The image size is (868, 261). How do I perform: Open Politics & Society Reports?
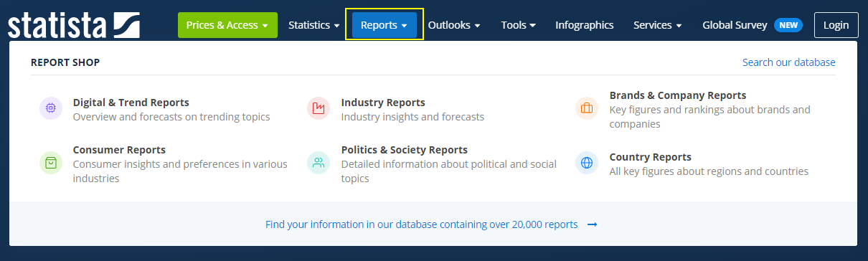pos(405,150)
